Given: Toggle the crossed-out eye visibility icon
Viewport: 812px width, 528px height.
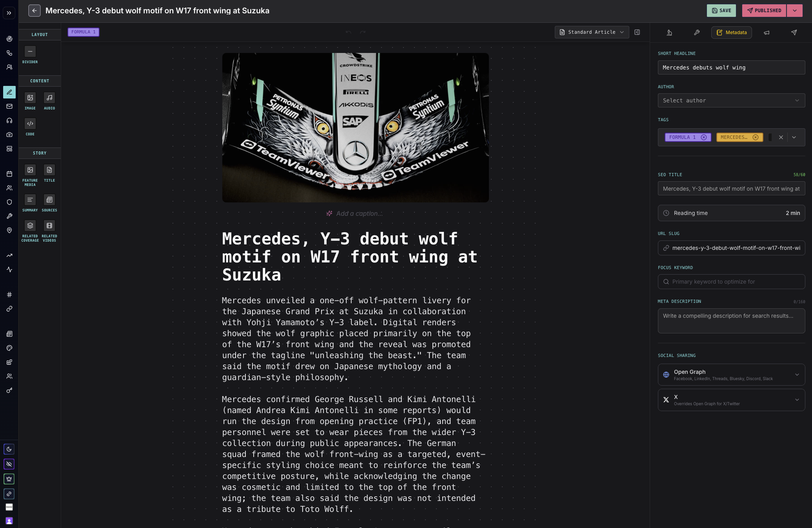Looking at the screenshot, I should pos(9,464).
